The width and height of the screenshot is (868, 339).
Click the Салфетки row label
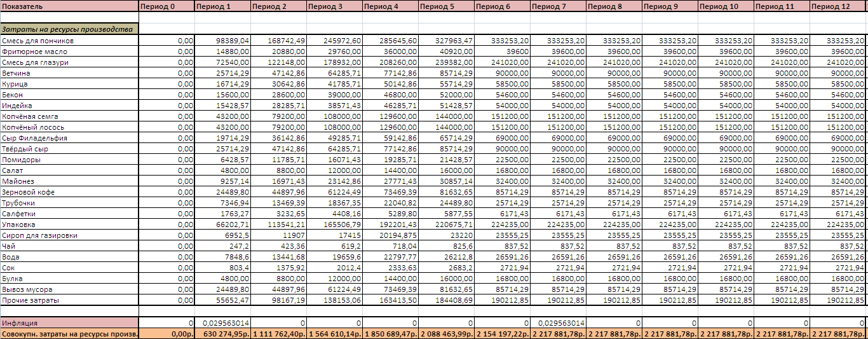pos(69,214)
